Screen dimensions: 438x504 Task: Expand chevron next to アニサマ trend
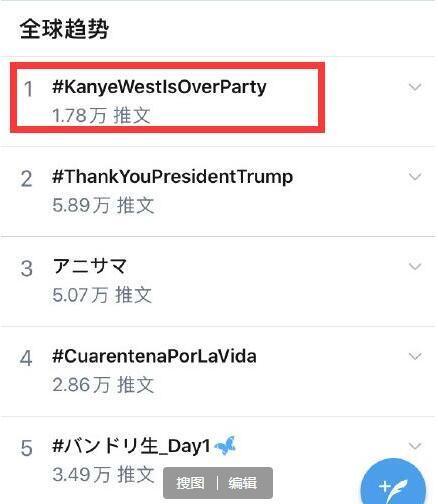pos(415,266)
